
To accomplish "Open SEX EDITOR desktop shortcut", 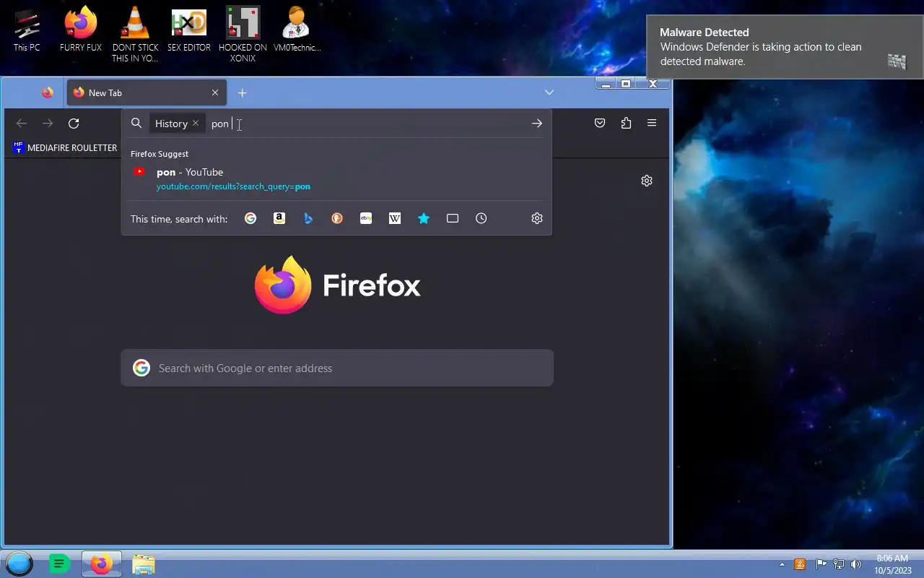I will click(189, 30).
